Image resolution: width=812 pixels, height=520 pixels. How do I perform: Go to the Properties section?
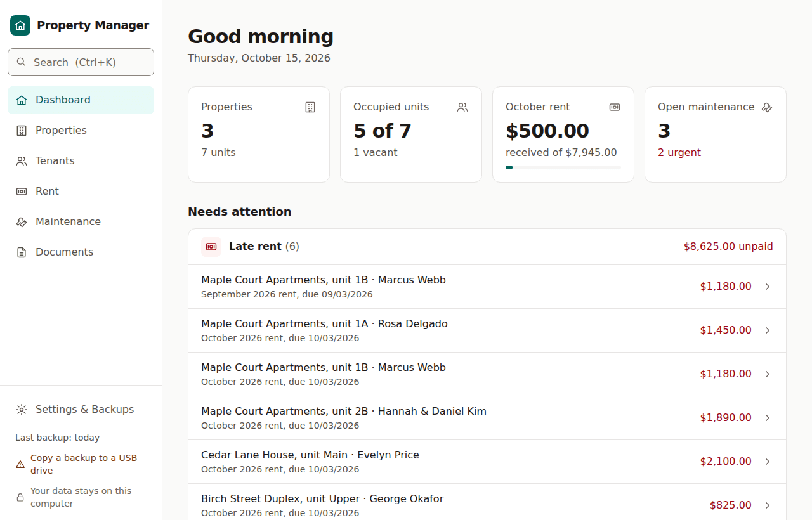coord(81,131)
